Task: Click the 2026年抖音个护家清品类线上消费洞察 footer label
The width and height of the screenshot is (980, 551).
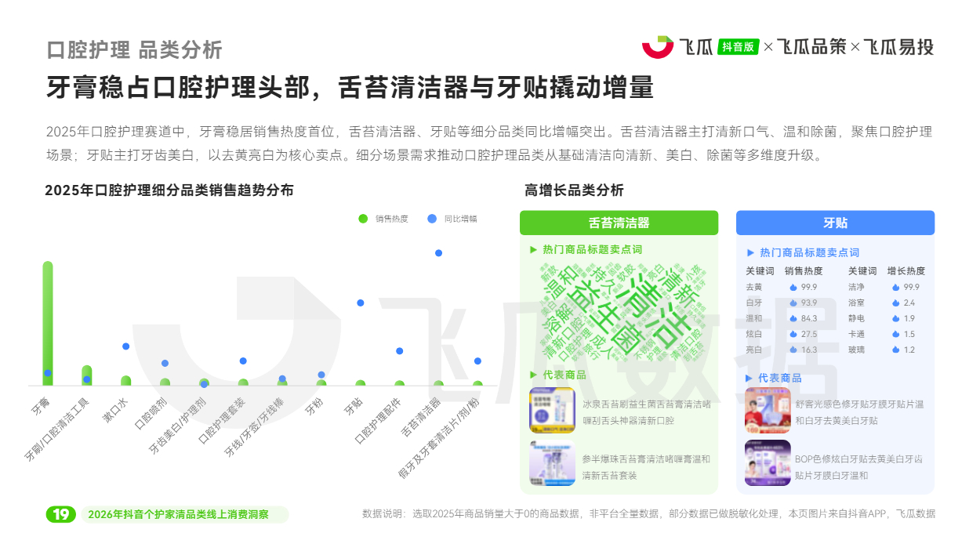Action: (x=178, y=515)
